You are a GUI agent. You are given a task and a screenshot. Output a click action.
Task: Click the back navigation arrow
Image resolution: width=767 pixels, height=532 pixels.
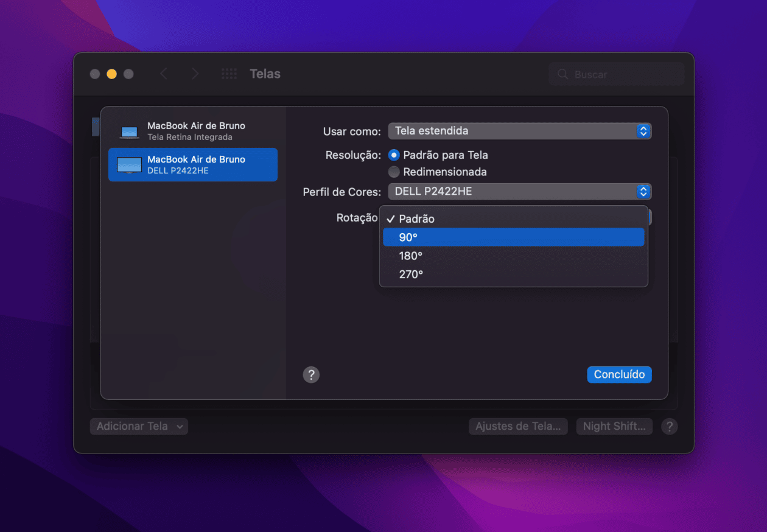164,73
